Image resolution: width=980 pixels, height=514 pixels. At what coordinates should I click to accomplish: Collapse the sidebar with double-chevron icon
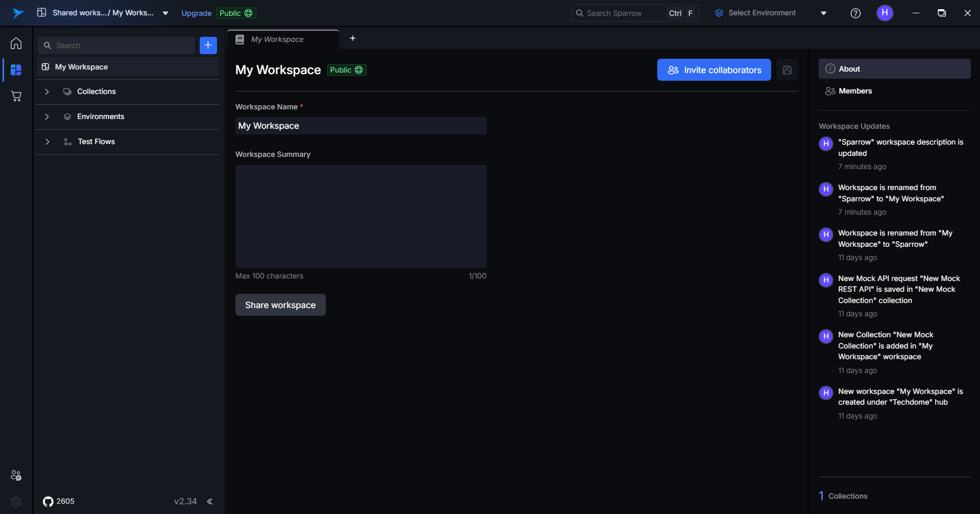pos(209,502)
